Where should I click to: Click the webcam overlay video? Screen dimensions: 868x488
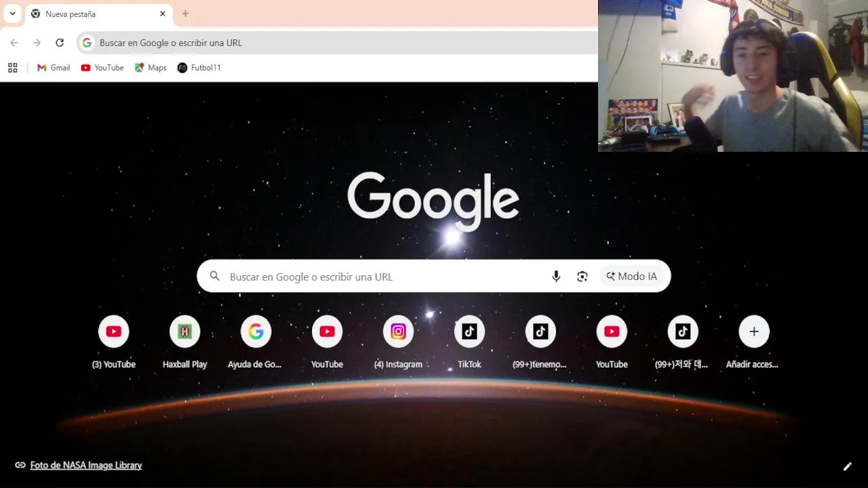point(733,76)
